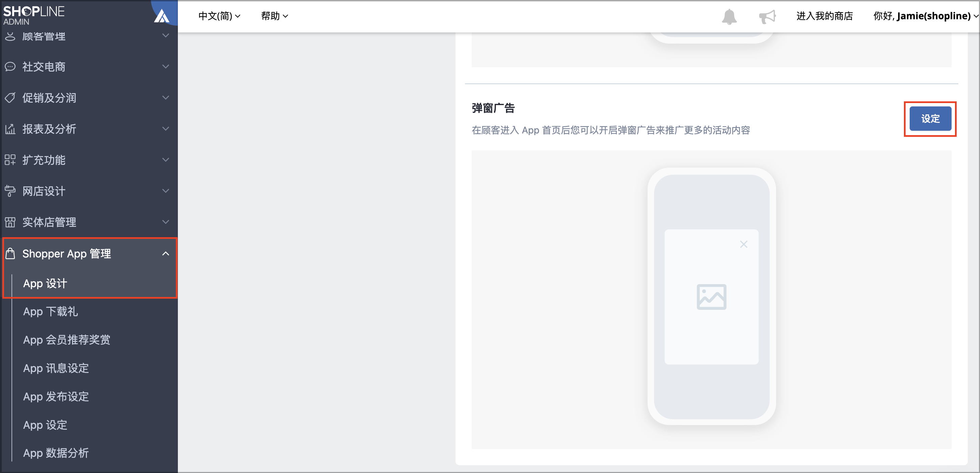Viewport: 980px width, 473px height.
Task: Click the popup ad description text
Action: pos(611,130)
